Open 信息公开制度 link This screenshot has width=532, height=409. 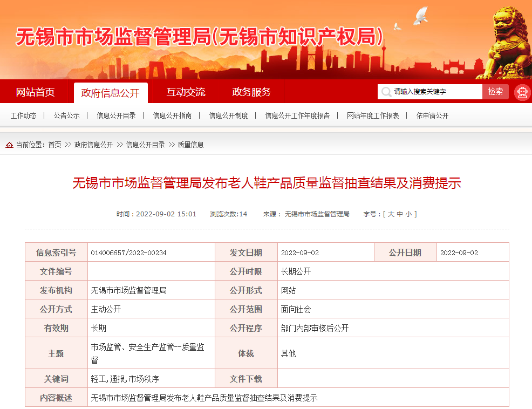[x=228, y=115]
